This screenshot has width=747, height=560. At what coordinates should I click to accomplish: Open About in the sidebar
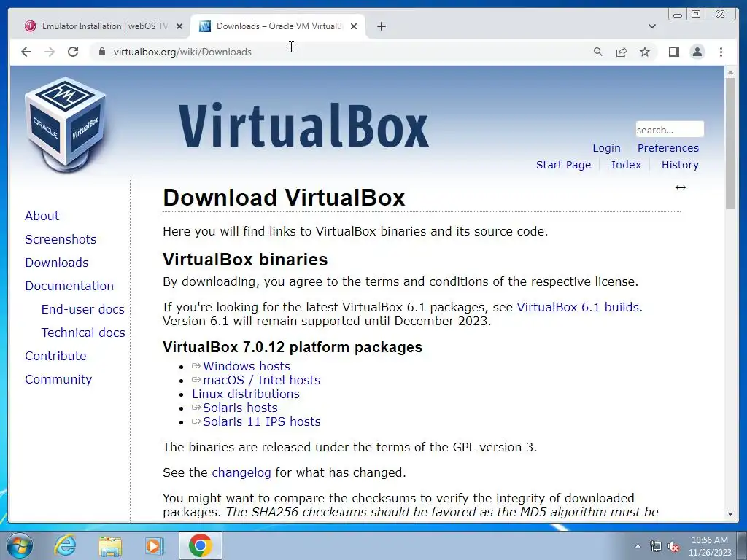pyautogui.click(x=42, y=216)
